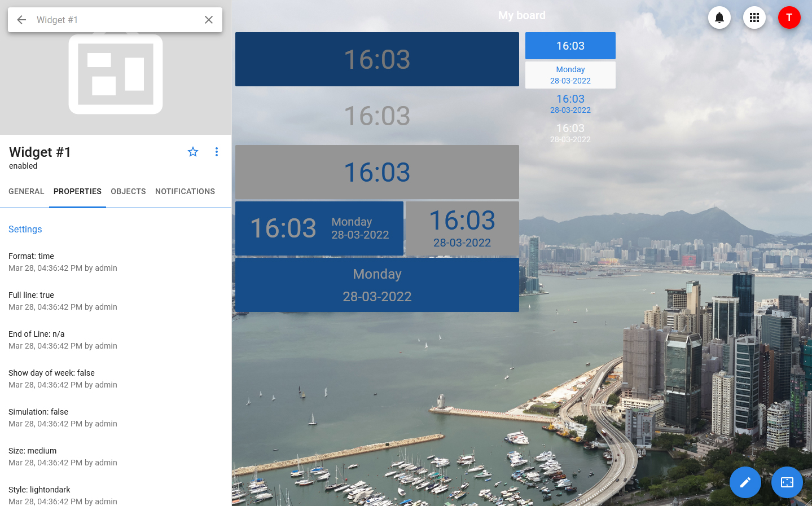Click the wide Monday 28-03-2022 date widget
This screenshot has height=506, width=812.
tap(377, 285)
